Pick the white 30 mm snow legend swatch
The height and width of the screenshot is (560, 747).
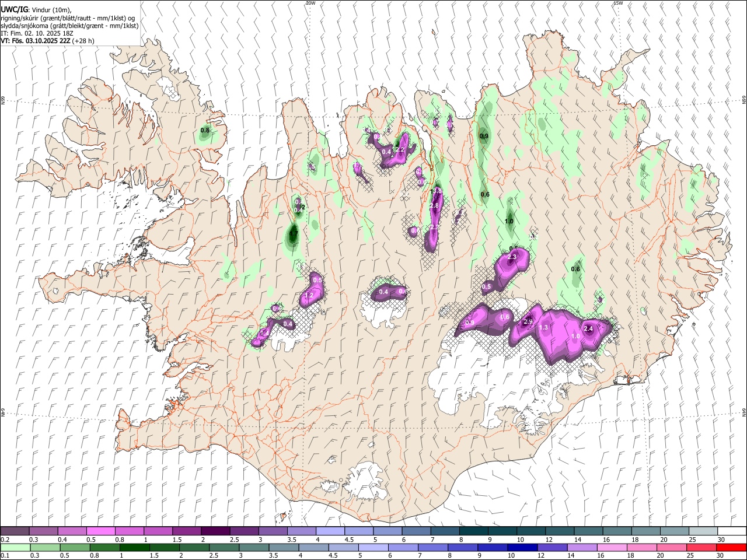coord(732,531)
